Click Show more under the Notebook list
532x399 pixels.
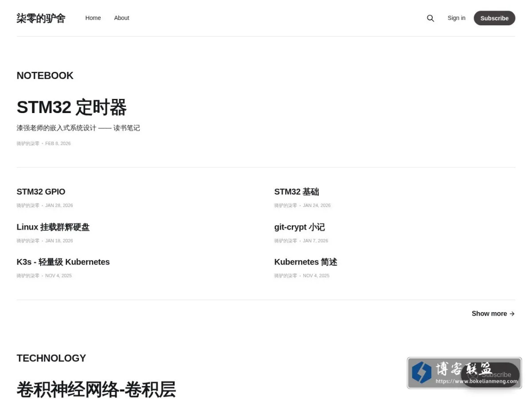[x=493, y=314]
